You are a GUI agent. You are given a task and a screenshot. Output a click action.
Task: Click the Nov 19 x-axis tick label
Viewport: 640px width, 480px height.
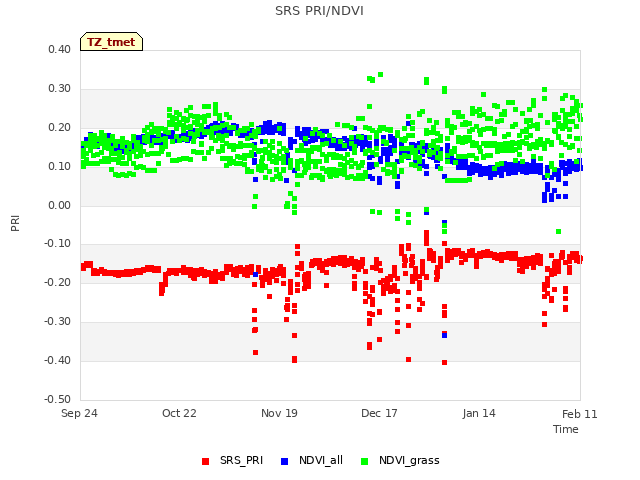coord(279,413)
